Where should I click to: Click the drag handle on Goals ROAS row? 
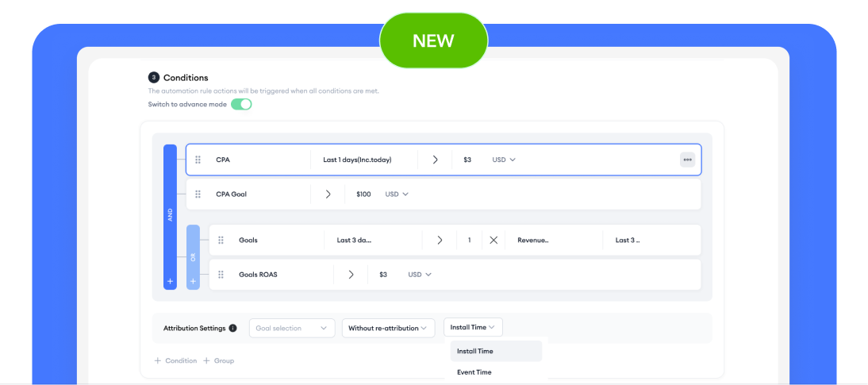point(221,275)
